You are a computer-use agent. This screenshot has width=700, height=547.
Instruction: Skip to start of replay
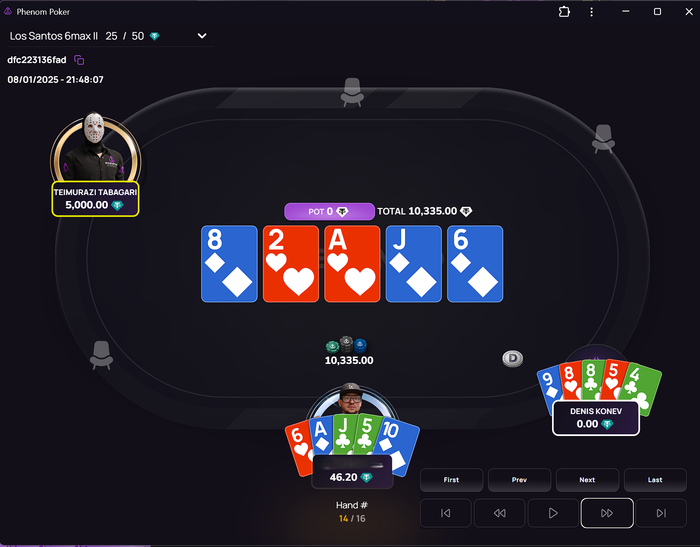446,513
